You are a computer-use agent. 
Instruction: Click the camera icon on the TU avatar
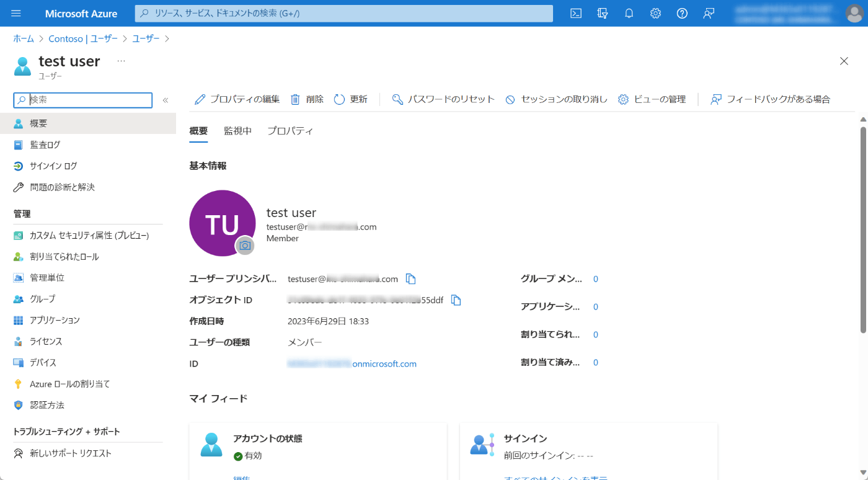[x=245, y=246]
